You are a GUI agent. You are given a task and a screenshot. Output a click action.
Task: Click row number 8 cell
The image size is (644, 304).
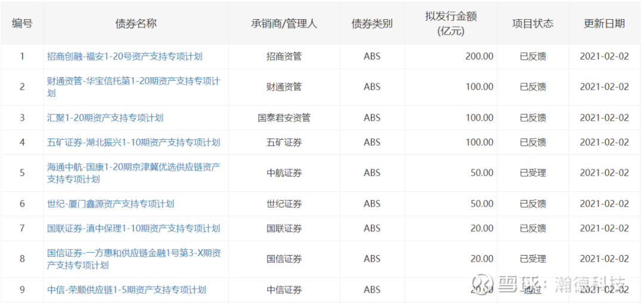[22, 259]
